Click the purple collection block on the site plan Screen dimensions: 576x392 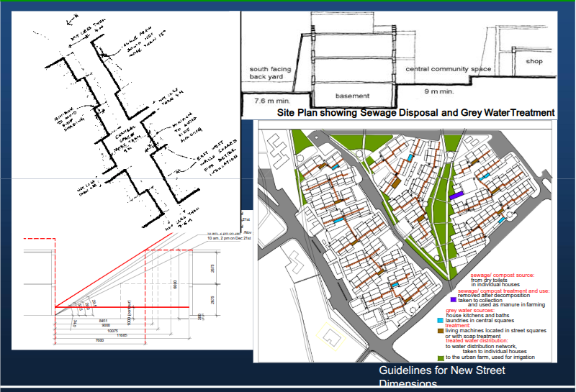coord(456,194)
